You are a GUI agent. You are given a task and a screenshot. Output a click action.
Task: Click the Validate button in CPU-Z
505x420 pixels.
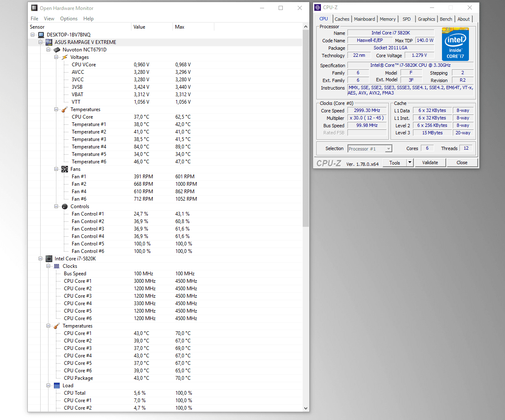click(430, 163)
